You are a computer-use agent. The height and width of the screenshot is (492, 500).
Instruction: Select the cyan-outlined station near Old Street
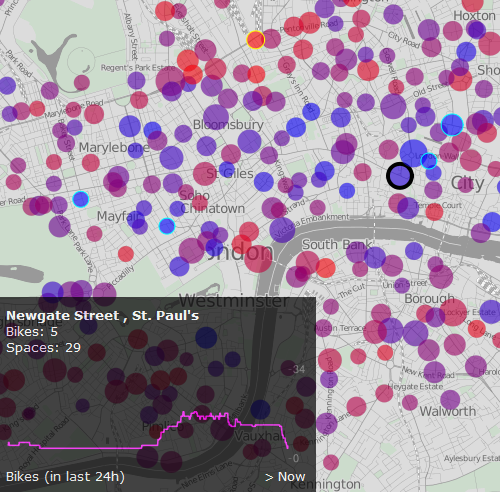452,125
